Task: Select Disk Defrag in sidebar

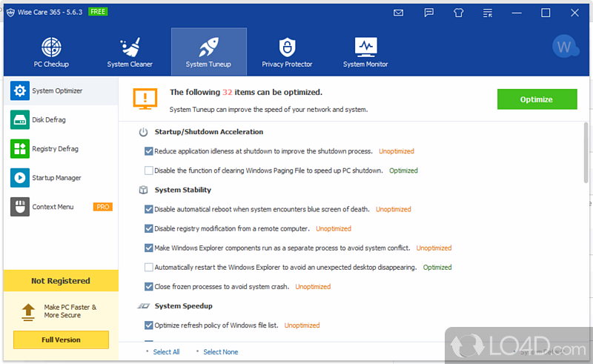Action: (x=49, y=119)
